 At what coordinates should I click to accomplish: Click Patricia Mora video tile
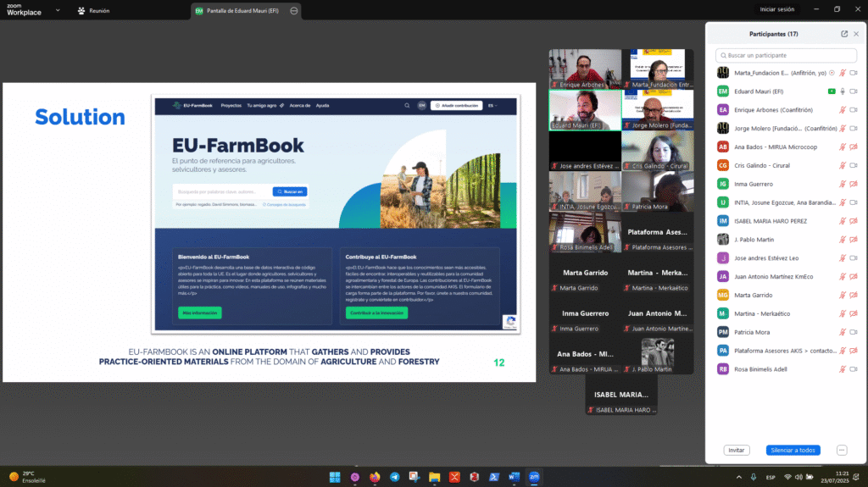click(x=658, y=191)
